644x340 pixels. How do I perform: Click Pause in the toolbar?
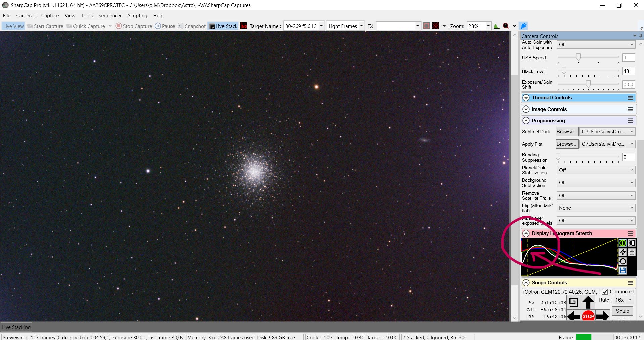pyautogui.click(x=165, y=26)
